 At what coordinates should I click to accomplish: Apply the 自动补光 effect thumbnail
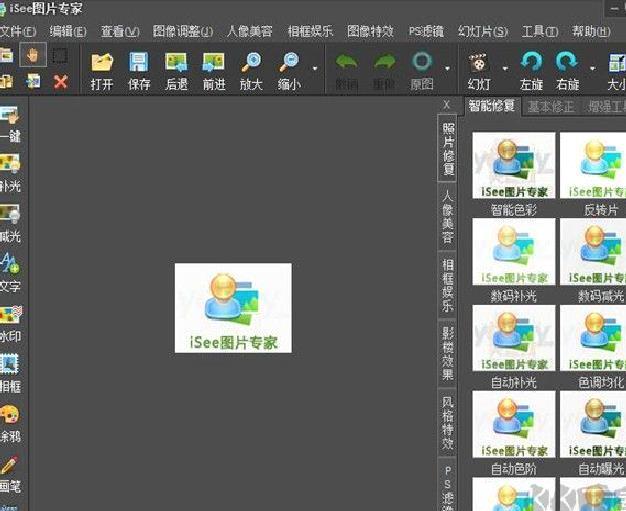(x=513, y=338)
